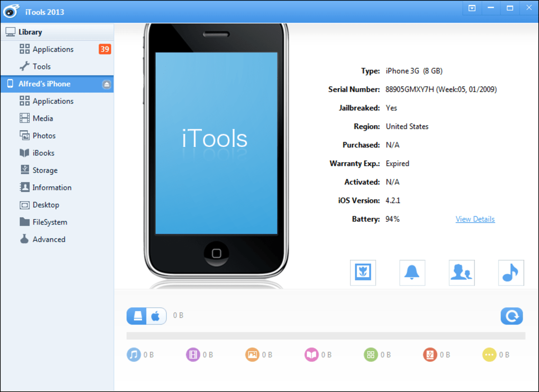
Task: Open the iBooks section
Action: [57, 153]
